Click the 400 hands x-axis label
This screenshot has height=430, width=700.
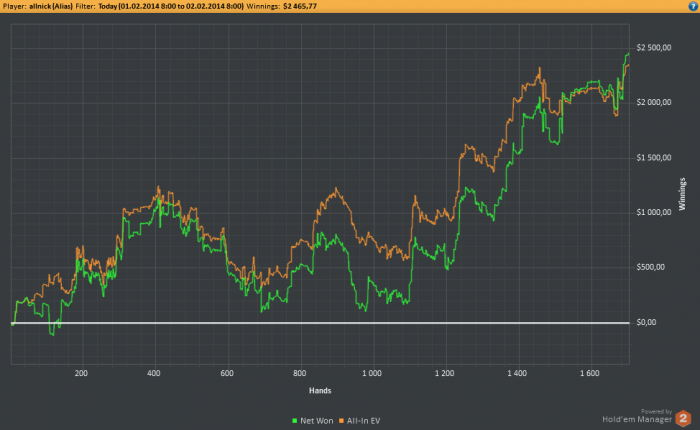tap(154, 373)
